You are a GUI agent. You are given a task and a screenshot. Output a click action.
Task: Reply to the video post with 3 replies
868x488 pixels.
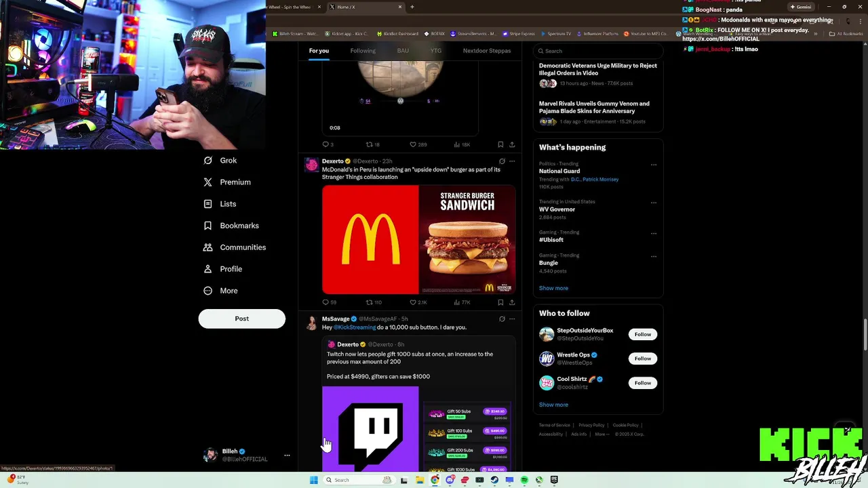(328, 144)
